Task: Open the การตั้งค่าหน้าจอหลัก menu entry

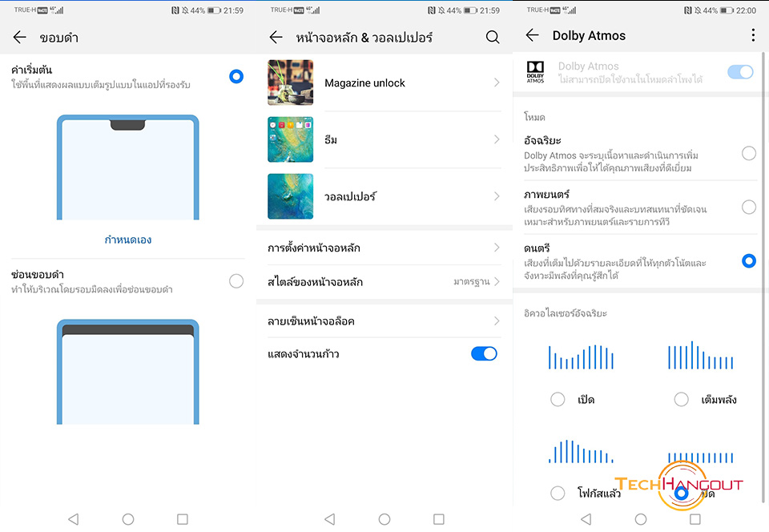Action: (384, 248)
